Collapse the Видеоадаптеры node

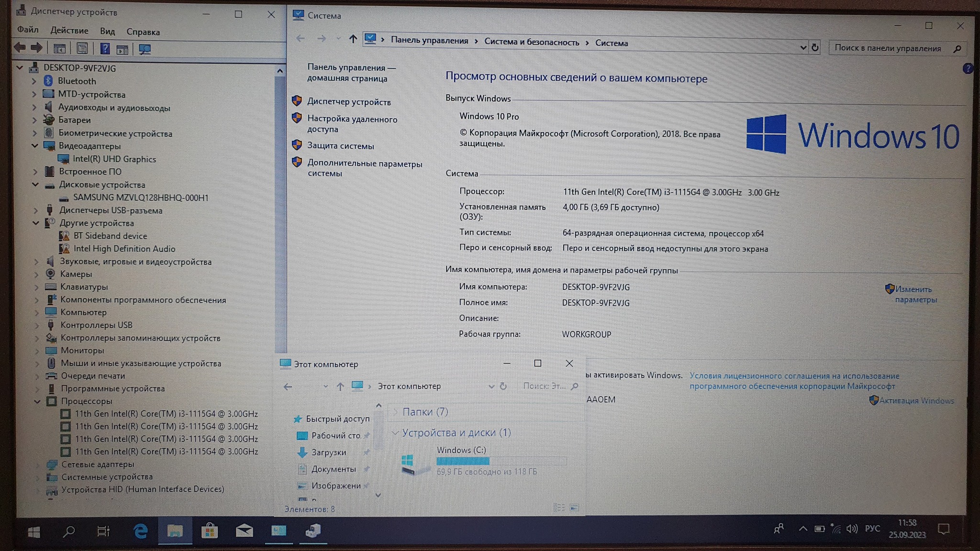[35, 146]
